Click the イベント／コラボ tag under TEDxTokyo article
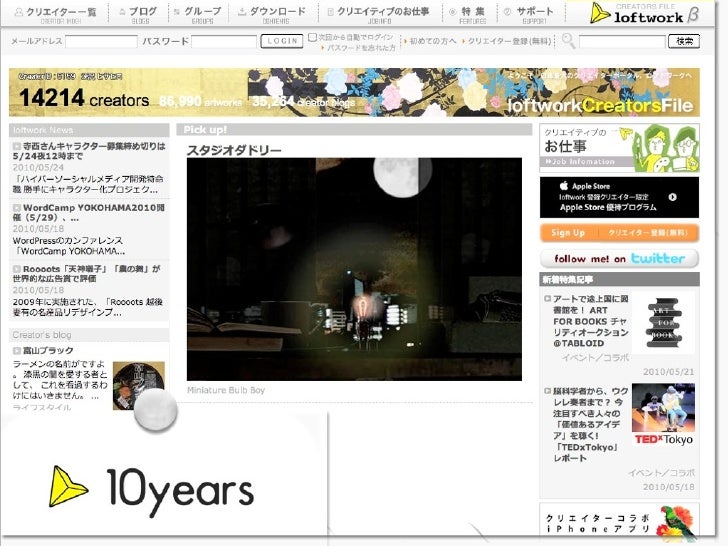Viewport: 728px width, 546px height. [x=661, y=473]
